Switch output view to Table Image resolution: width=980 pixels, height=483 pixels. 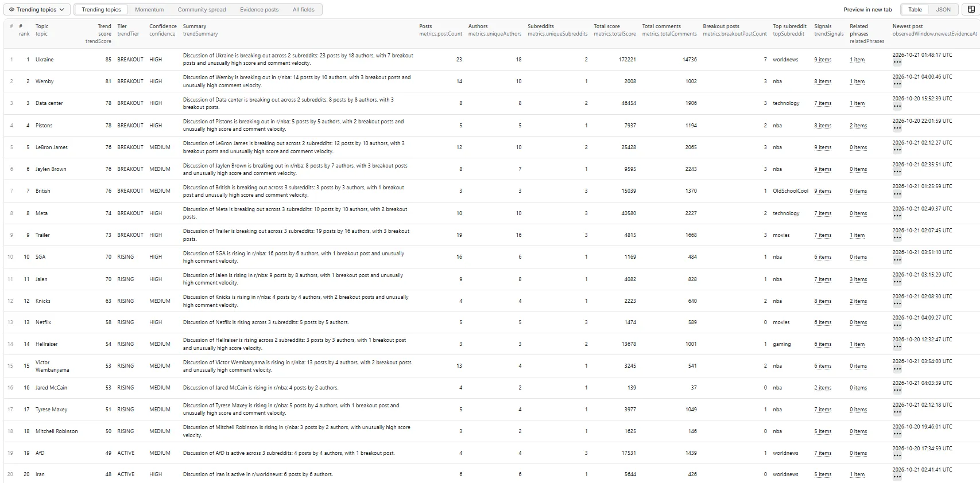[x=915, y=10]
